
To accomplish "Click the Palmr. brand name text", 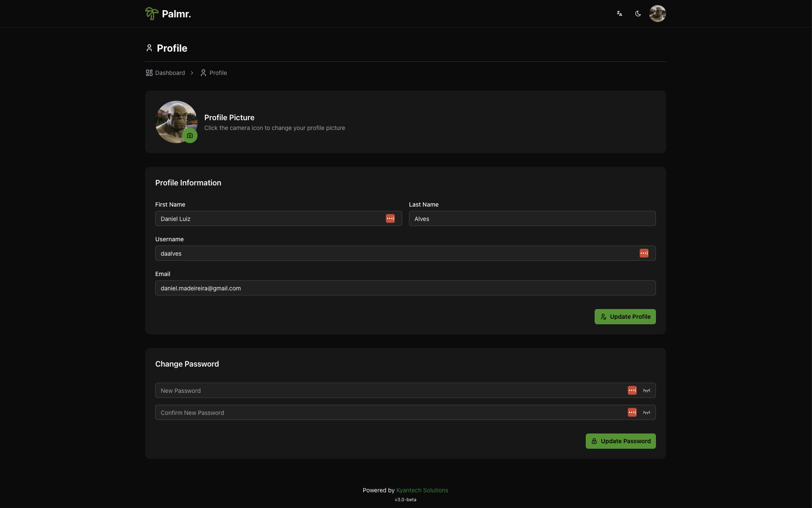I will click(x=176, y=14).
